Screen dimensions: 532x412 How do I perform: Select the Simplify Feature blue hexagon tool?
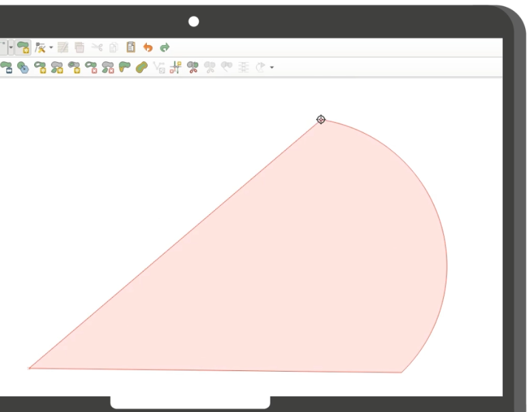coord(23,68)
